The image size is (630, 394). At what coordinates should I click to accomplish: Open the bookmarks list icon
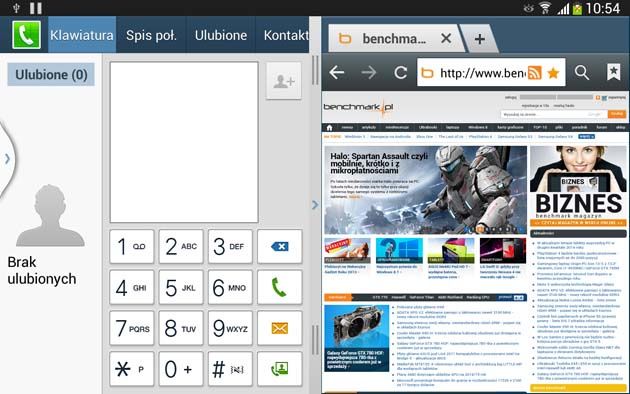[x=614, y=73]
